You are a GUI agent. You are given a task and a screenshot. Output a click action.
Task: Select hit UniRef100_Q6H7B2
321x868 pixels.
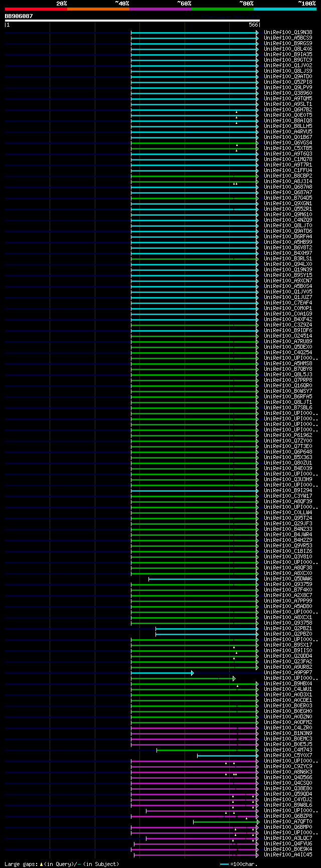[288, 109]
